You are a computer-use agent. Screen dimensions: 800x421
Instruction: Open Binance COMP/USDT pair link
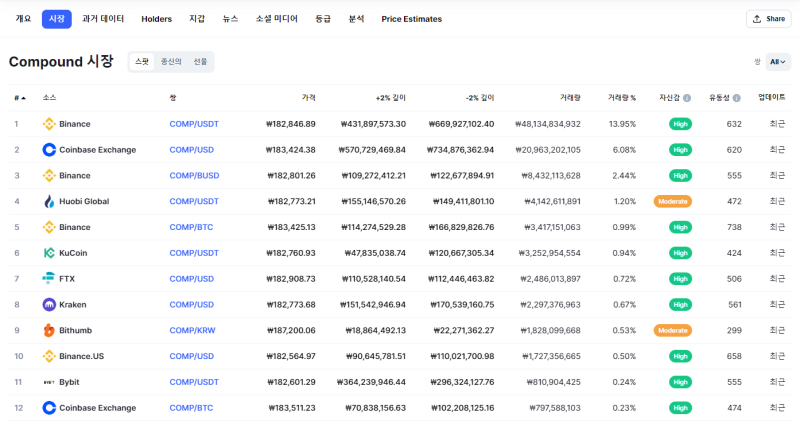[194, 124]
